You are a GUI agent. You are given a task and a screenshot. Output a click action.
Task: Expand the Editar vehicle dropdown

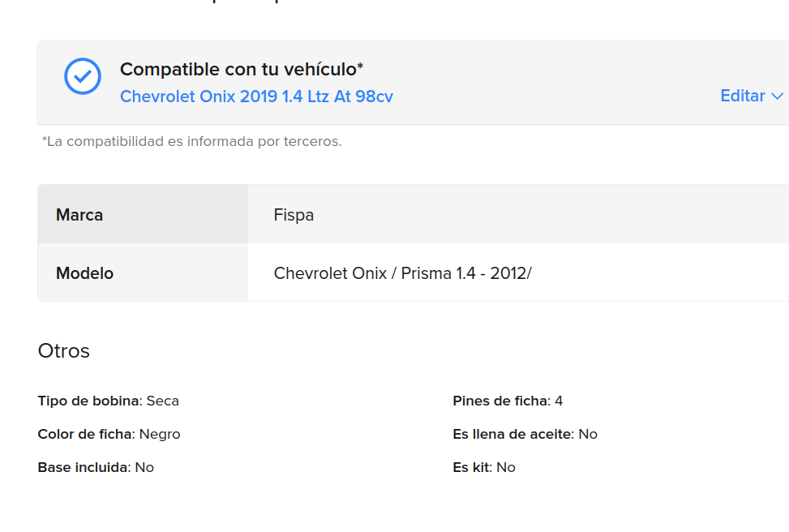(x=752, y=96)
